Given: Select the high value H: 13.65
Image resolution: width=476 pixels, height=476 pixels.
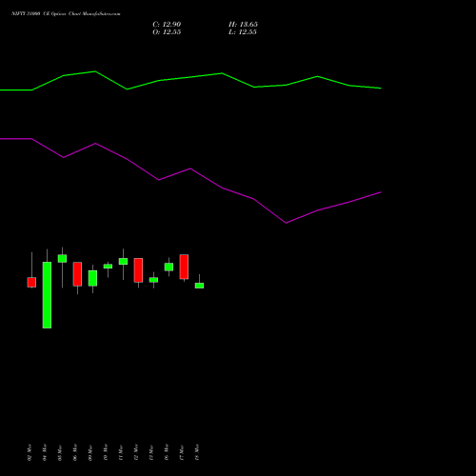Looking at the screenshot, I should click(x=243, y=25).
